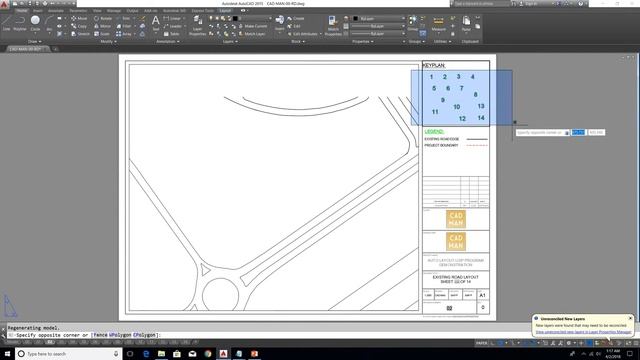This screenshot has height=360, width=640.
Task: Open the Measure utility
Action: [x=438, y=23]
